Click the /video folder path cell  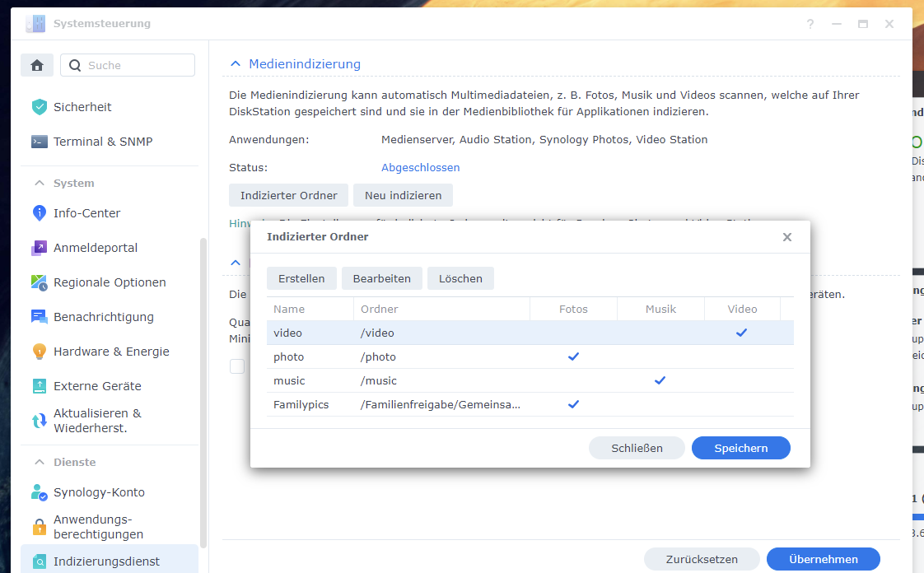tap(377, 333)
